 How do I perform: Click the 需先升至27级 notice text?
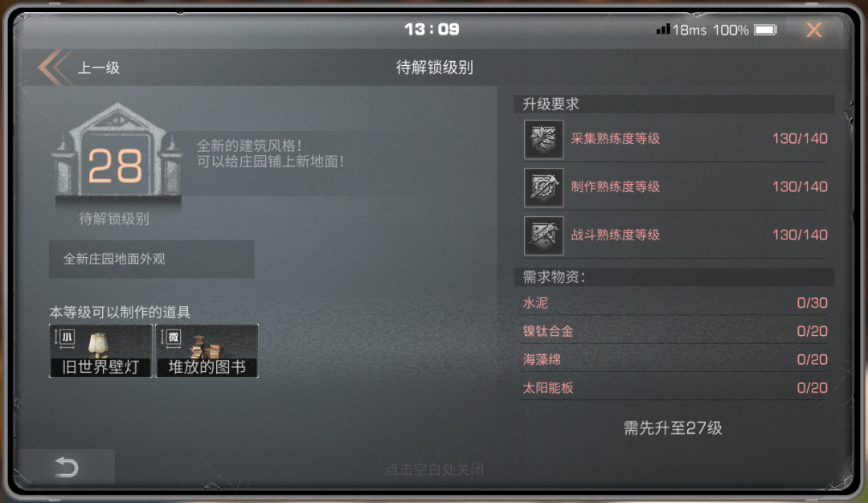[673, 427]
